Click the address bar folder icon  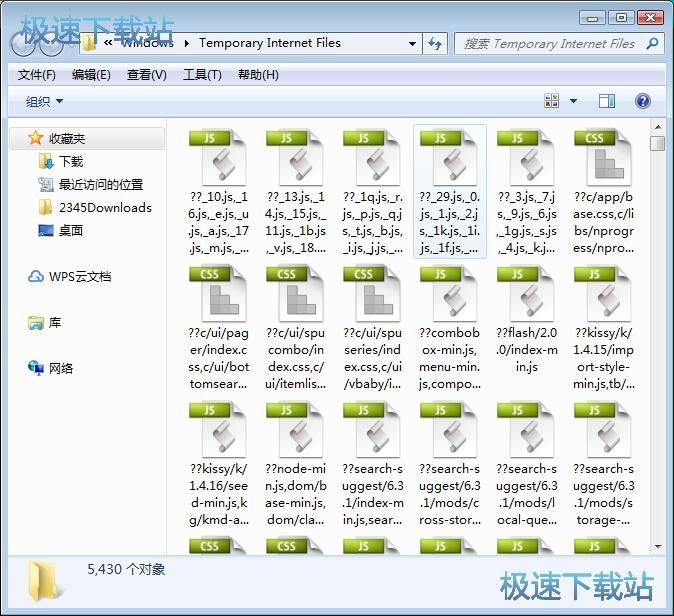[x=89, y=43]
